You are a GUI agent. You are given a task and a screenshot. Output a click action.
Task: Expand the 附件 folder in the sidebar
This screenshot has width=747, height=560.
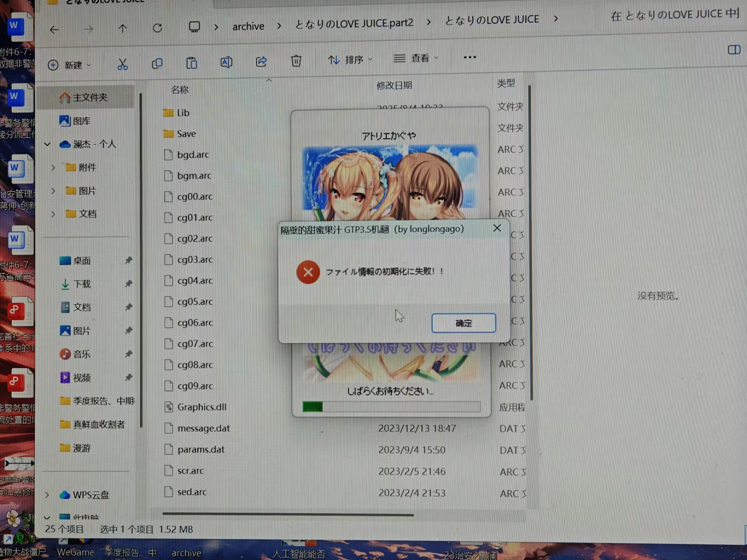tap(54, 168)
